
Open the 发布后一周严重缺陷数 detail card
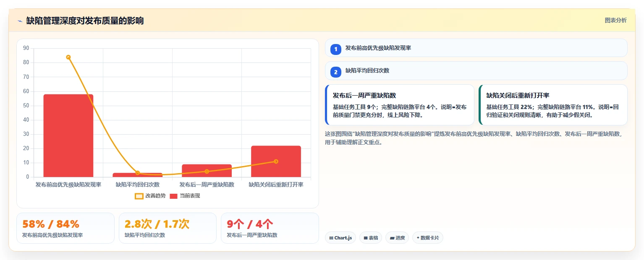(400, 105)
